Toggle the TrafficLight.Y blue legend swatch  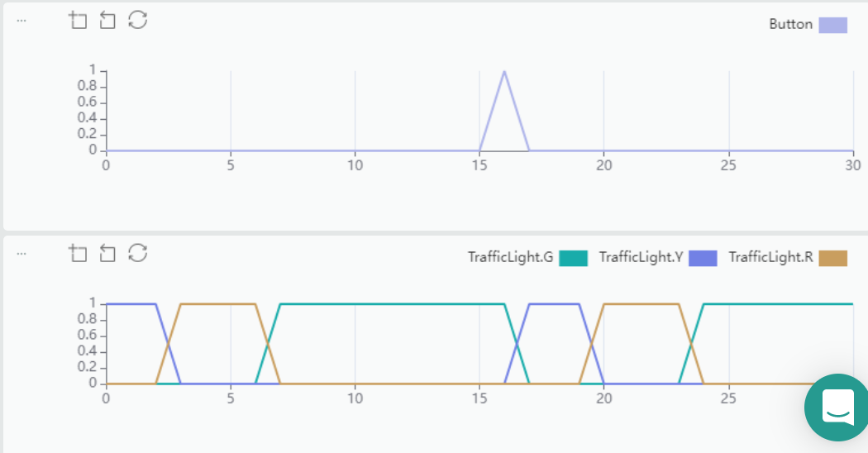tap(703, 258)
